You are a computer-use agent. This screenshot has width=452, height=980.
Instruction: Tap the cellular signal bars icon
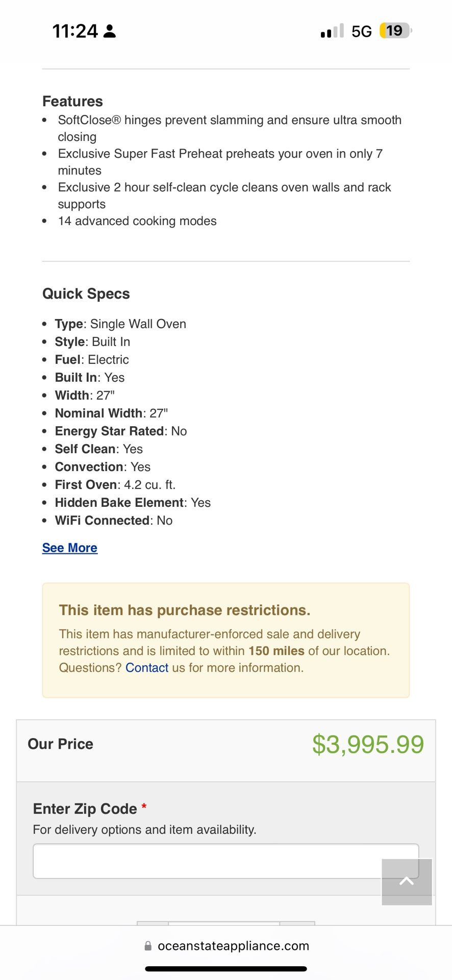tap(332, 32)
